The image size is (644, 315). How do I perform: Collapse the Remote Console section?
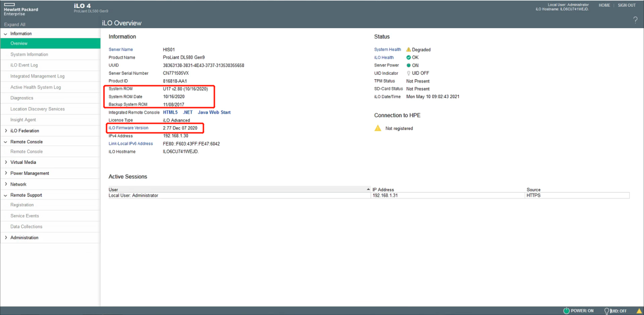[x=5, y=142]
